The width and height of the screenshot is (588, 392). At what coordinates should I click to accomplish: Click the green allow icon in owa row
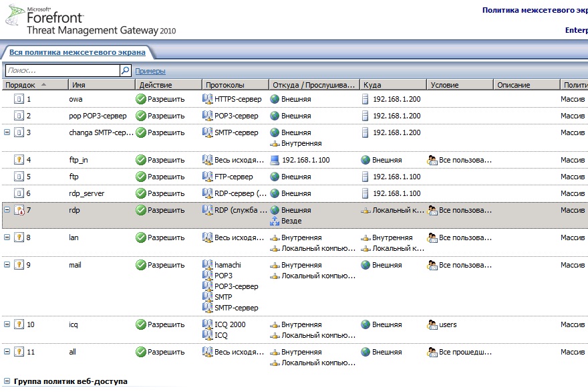(140, 99)
